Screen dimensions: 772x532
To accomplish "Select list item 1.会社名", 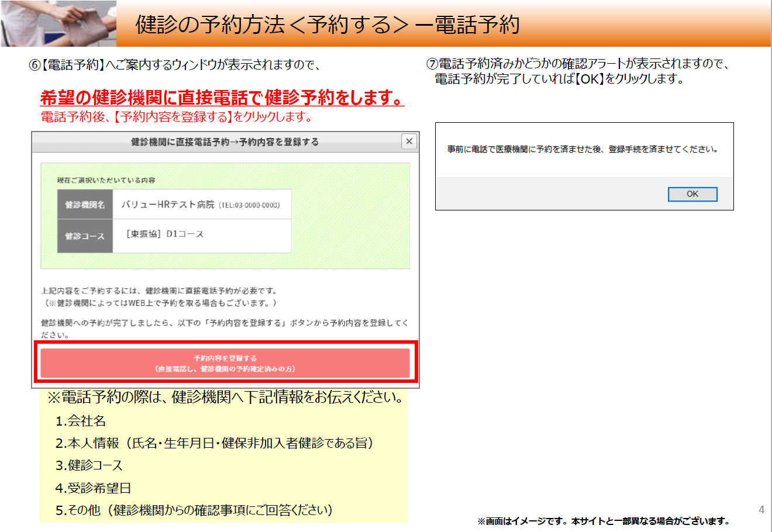I will coord(81,421).
